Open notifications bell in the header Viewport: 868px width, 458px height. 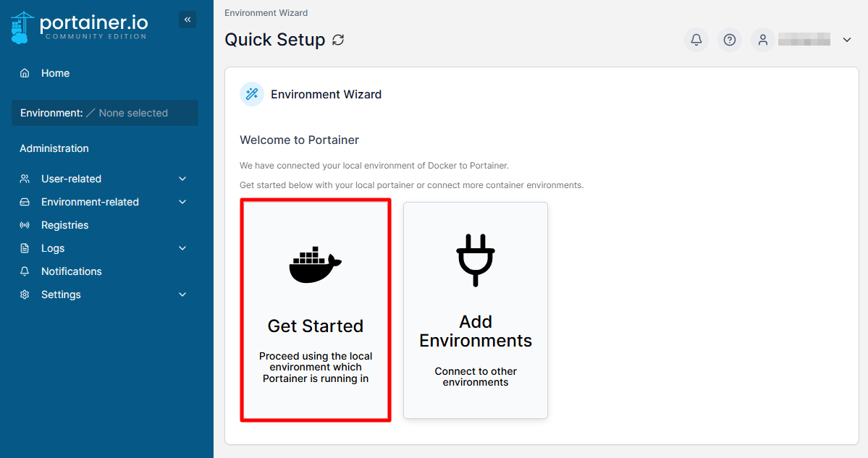coord(696,40)
